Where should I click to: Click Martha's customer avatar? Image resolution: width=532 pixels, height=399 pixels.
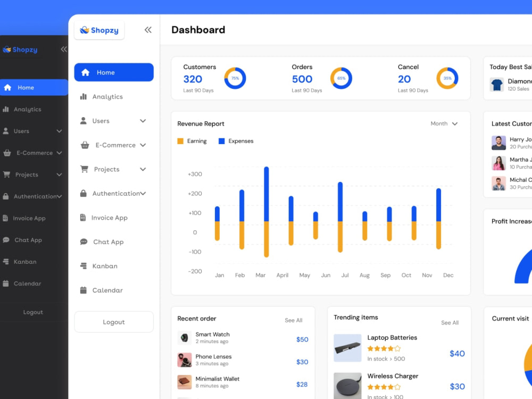[499, 163]
